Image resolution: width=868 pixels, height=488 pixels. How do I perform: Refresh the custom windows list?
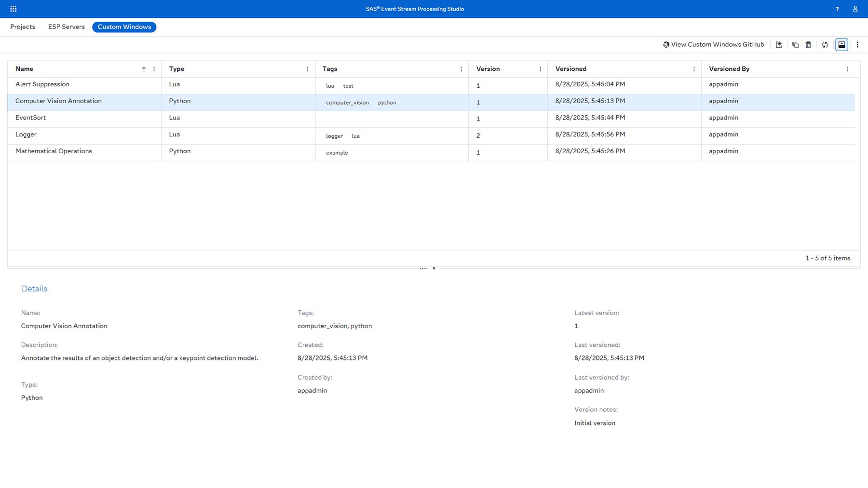click(825, 44)
